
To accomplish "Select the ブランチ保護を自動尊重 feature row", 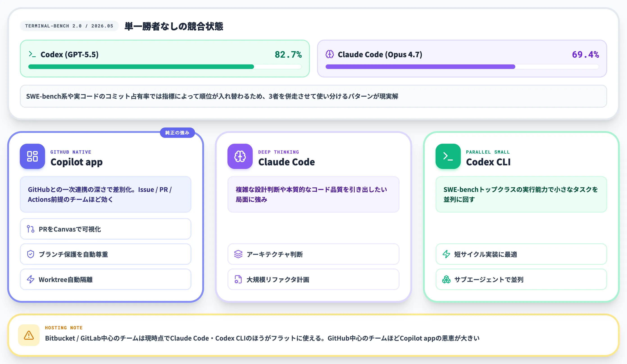I will pyautogui.click(x=105, y=254).
